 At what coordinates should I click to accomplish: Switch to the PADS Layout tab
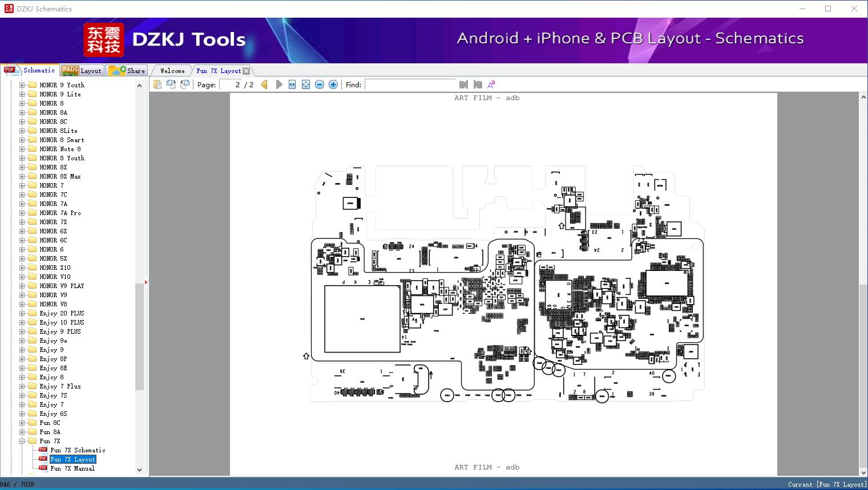82,71
